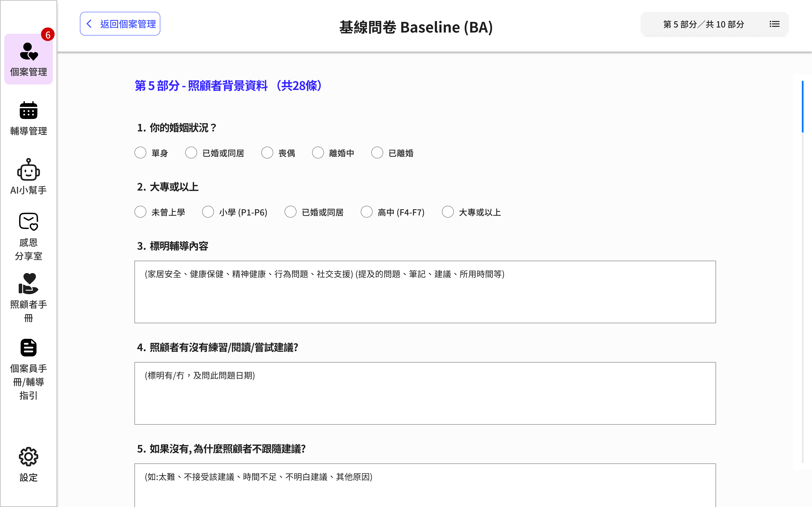Screen dimensions: 812x507
Task: Open 輔導管理 calendar icon
Action: pyautogui.click(x=29, y=110)
